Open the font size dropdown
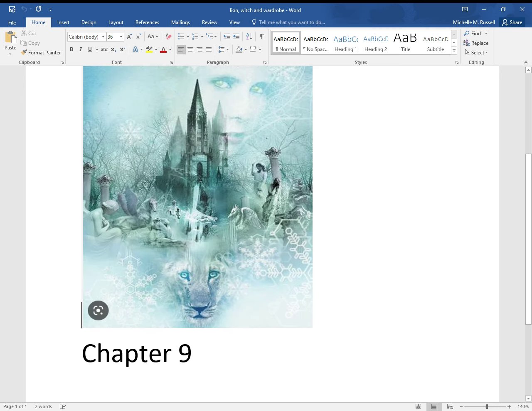The height and width of the screenshot is (411, 532). [x=121, y=37]
